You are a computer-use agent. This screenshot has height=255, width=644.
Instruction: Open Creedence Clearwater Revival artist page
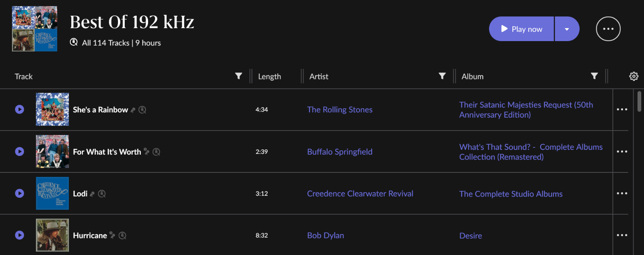point(360,194)
